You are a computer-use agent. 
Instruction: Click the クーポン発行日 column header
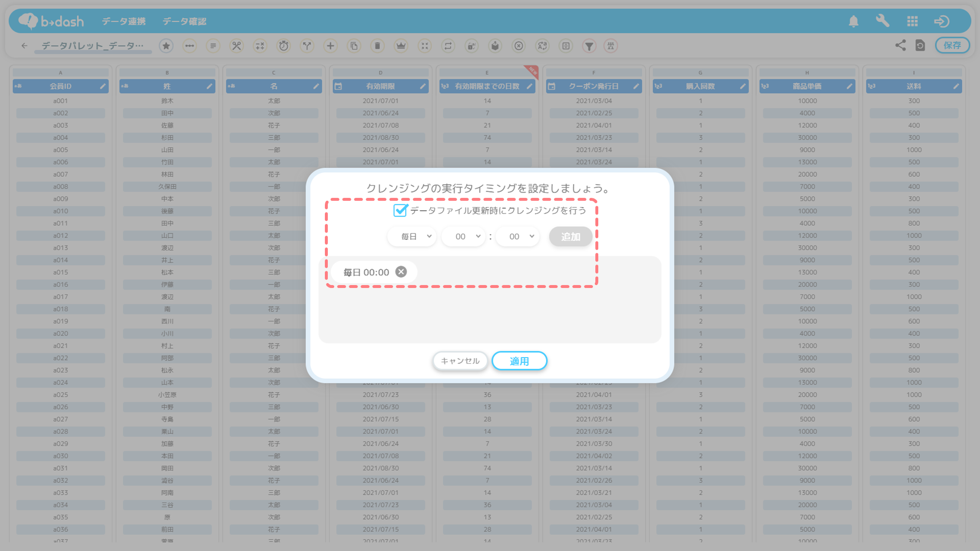593,86
